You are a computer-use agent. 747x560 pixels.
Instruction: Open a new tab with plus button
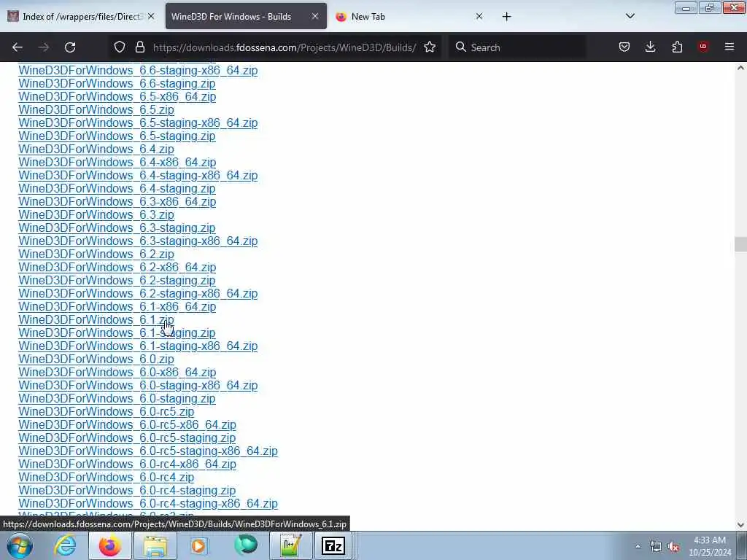pyautogui.click(x=506, y=17)
